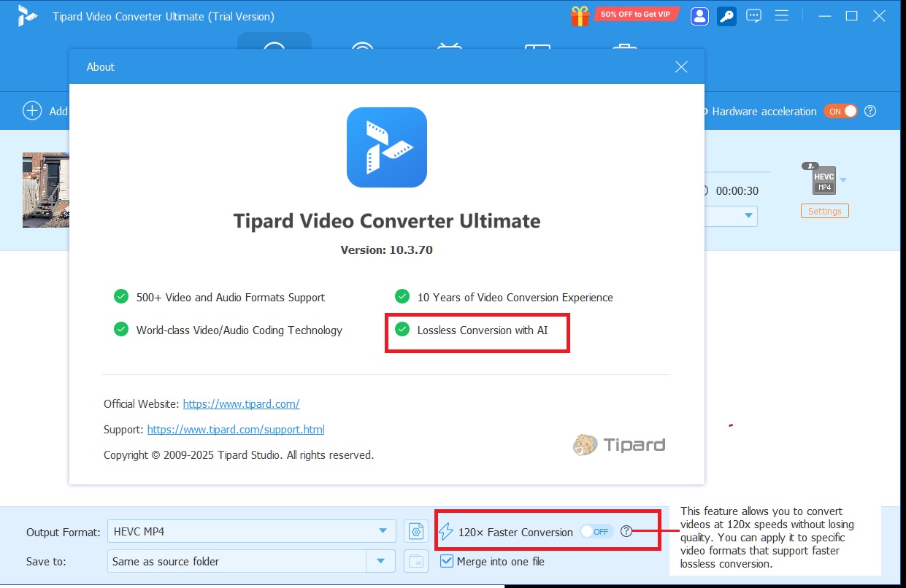This screenshot has width=906, height=588.
Task: Open the Tipard support.html link
Action: pos(236,430)
